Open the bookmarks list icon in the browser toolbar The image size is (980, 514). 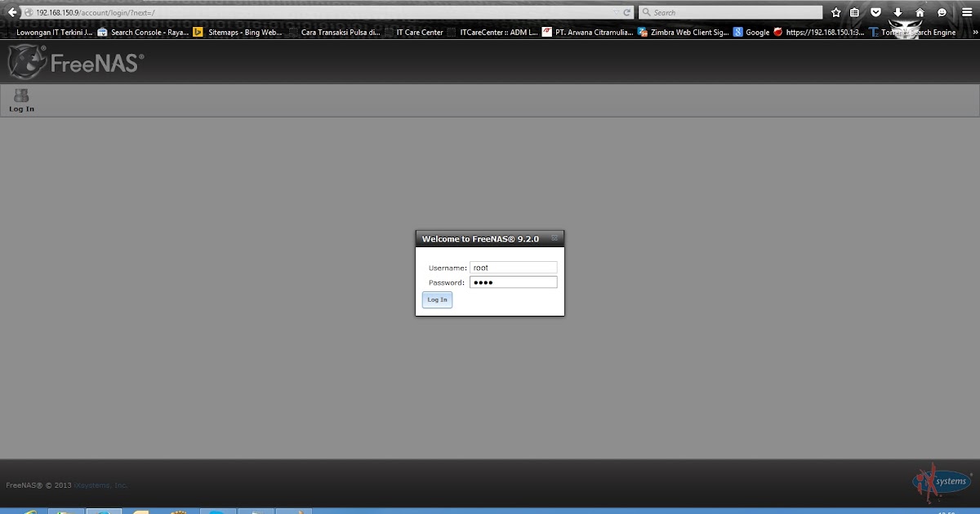(x=854, y=12)
